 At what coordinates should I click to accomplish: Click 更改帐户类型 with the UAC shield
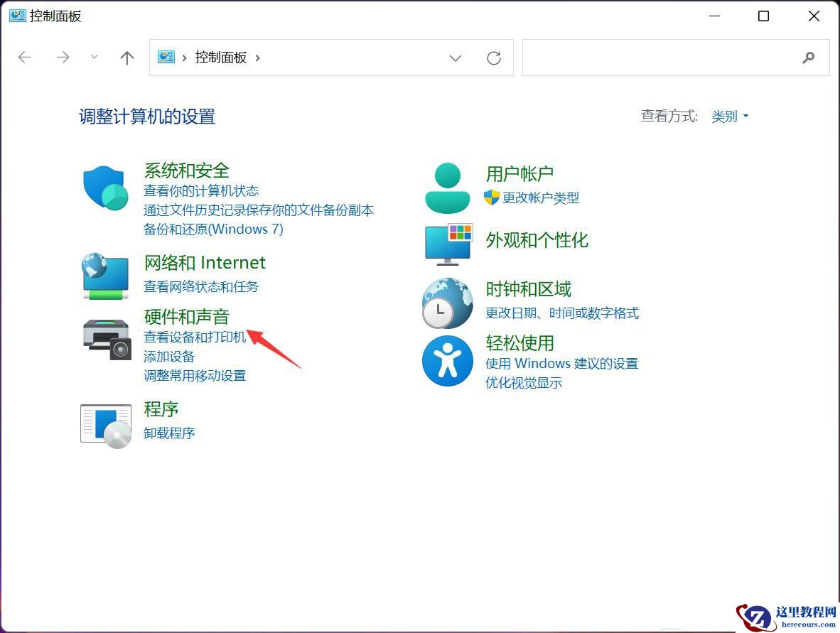pyautogui.click(x=542, y=198)
